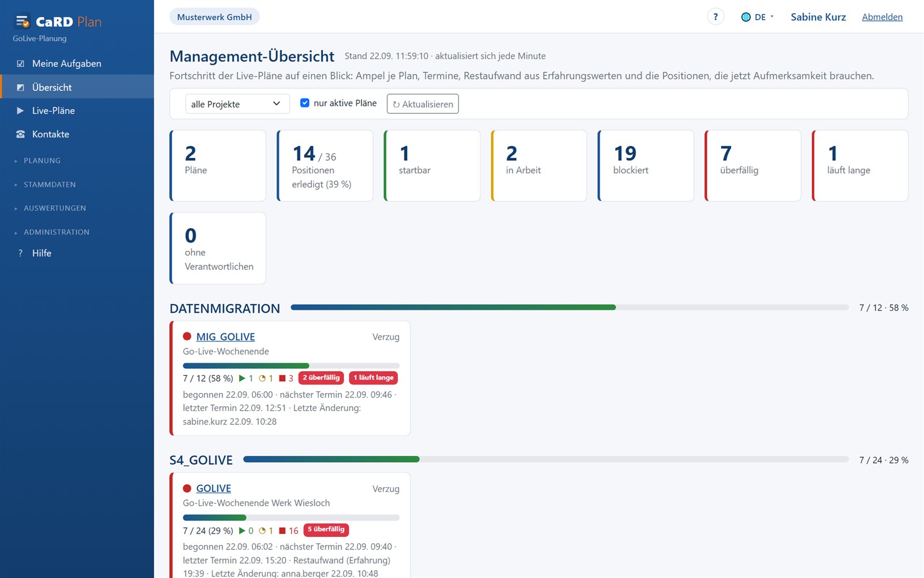Click the red blocked square showing 16 in GOLIVE
The image size is (924, 578).
click(x=282, y=531)
